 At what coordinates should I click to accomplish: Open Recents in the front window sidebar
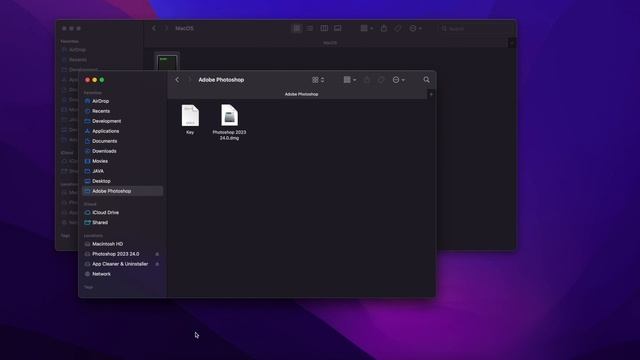pos(122,111)
